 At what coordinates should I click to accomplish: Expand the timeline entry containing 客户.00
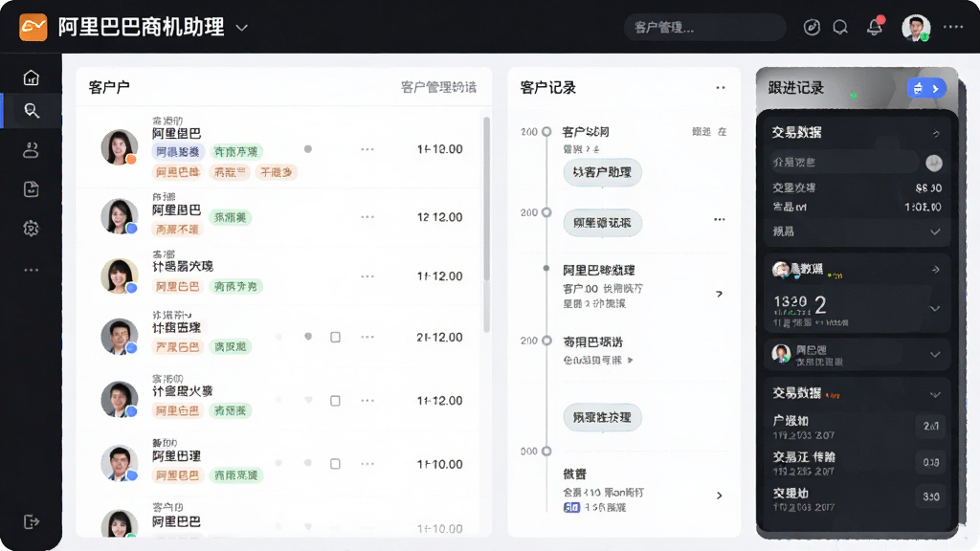[720, 294]
